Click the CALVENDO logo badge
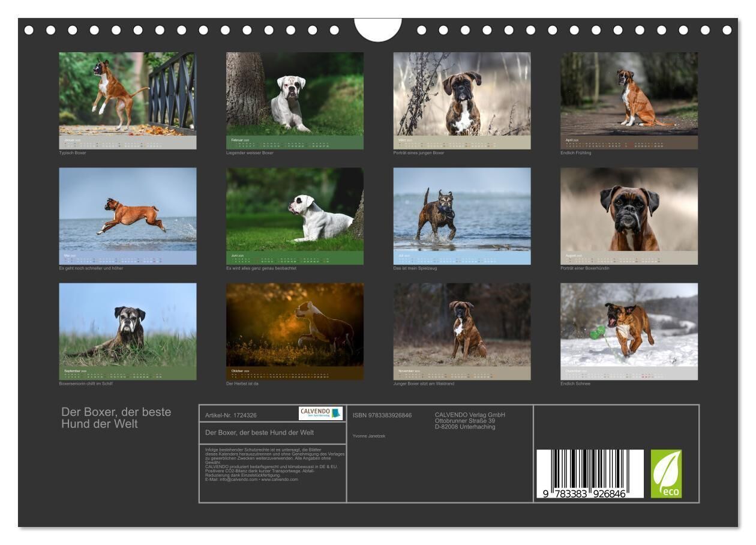Image resolution: width=756 pixels, height=545 pixels. (320, 414)
